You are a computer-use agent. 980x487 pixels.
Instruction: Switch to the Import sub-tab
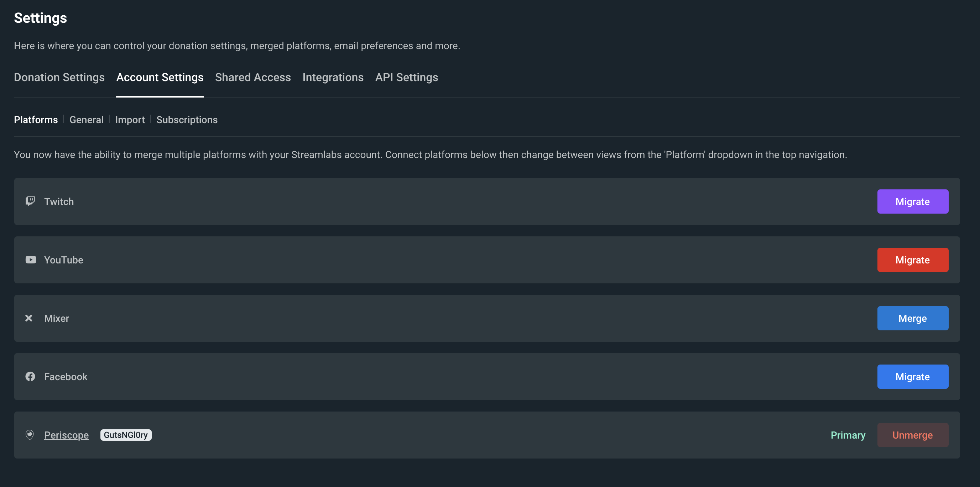coord(130,120)
